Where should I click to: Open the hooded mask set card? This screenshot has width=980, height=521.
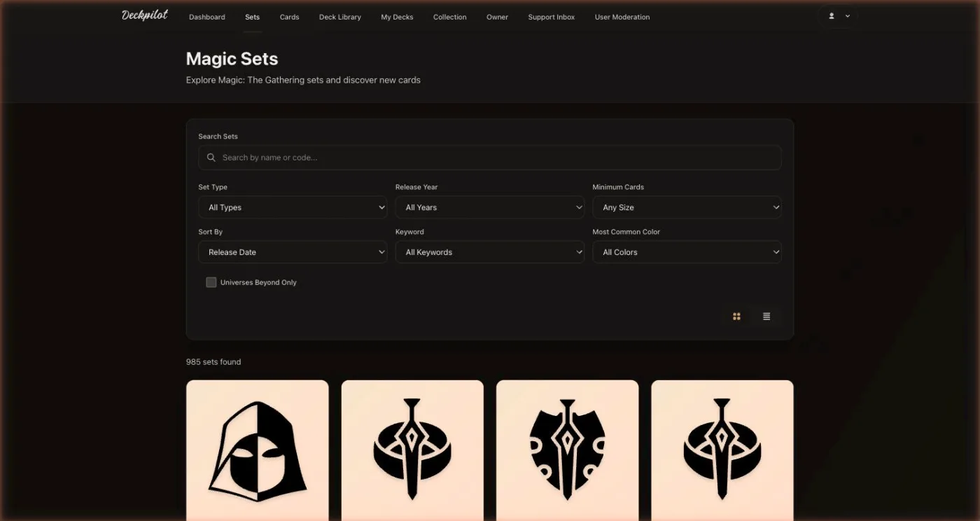[x=258, y=450]
